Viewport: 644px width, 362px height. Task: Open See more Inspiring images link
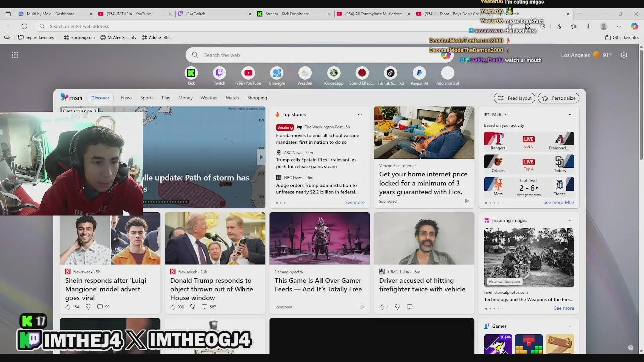point(564,308)
